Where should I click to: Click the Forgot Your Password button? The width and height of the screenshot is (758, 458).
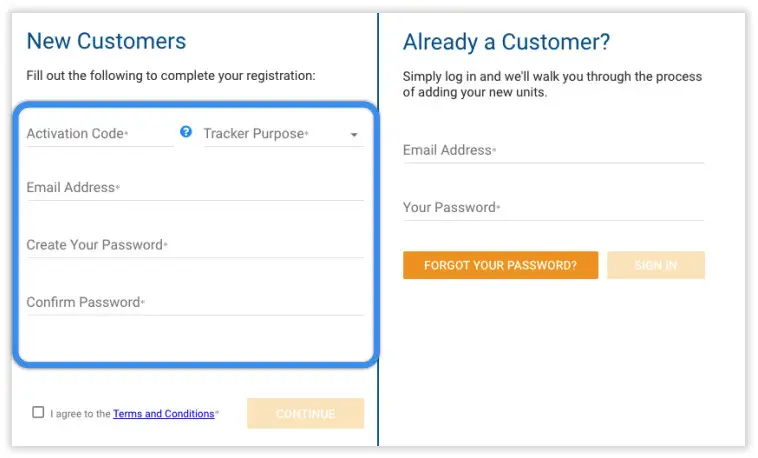click(500, 265)
